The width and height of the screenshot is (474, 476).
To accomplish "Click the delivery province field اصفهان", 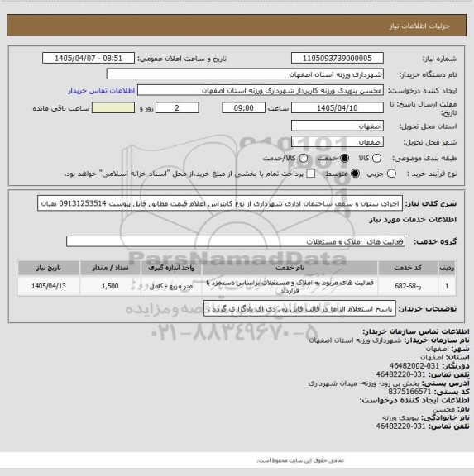I will (x=338, y=126).
